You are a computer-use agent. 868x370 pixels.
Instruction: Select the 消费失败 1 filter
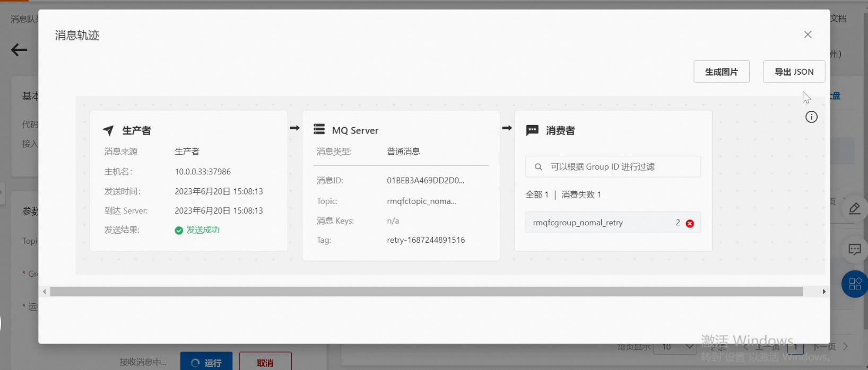point(581,195)
